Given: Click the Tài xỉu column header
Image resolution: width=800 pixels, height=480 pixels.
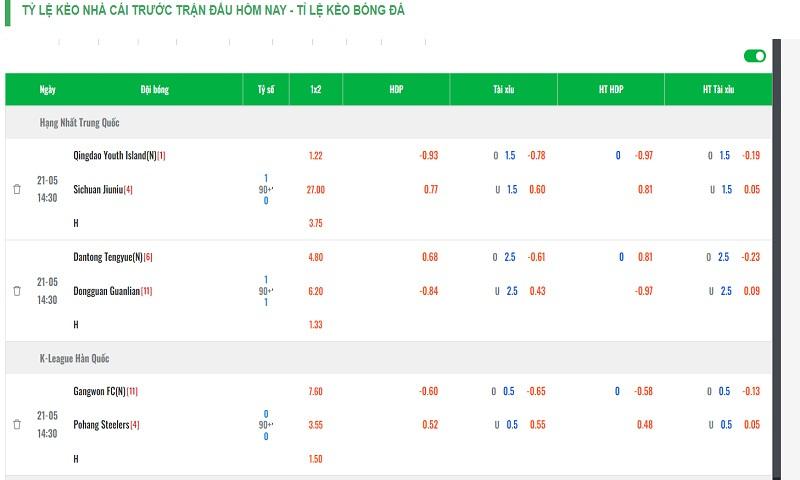Looking at the screenshot, I should (x=503, y=90).
